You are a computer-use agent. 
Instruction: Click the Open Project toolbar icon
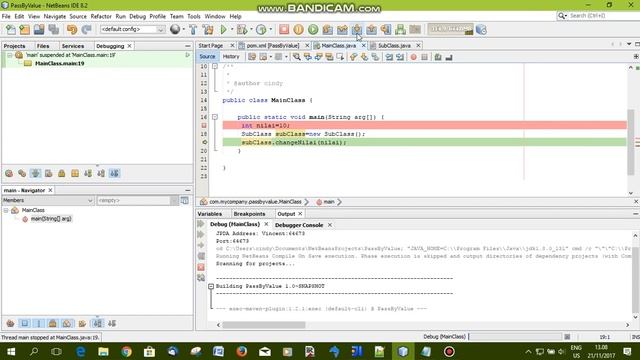(39, 29)
